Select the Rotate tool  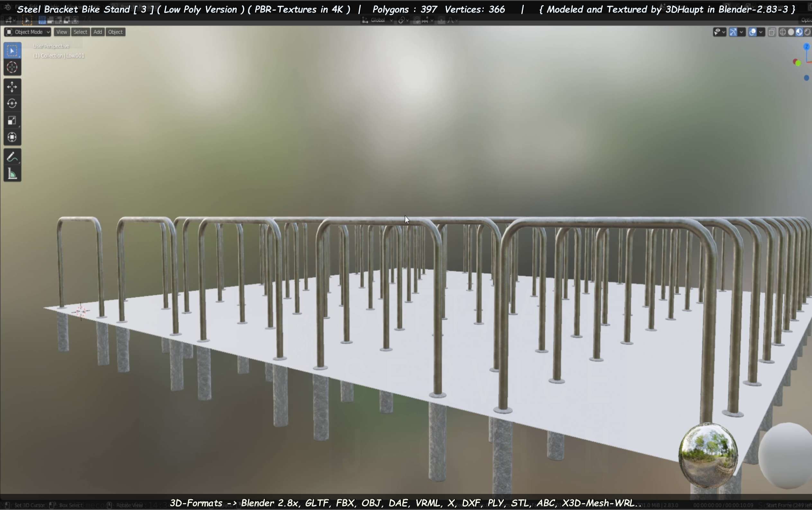click(x=12, y=103)
